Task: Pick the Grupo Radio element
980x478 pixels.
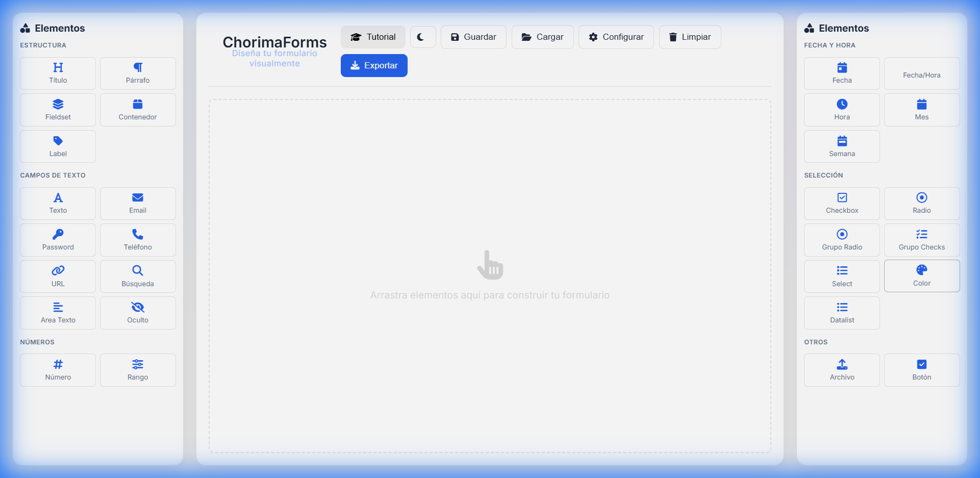Action: pos(841,240)
